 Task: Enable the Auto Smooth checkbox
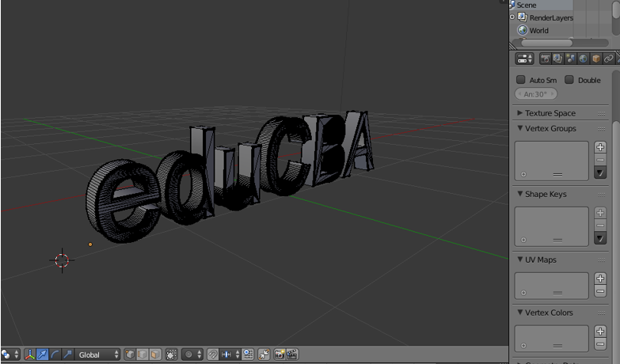tap(521, 80)
